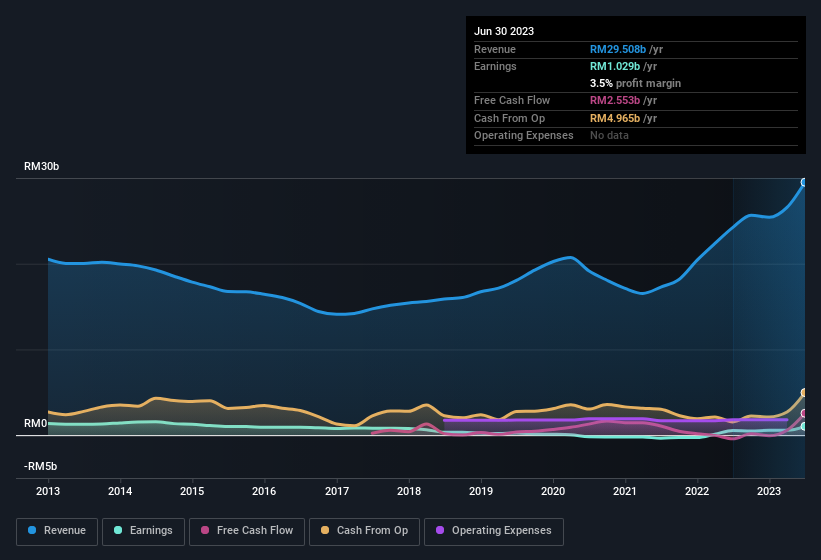821x560 pixels.
Task: Click the 2021 x-axis label
Action: tap(625, 491)
